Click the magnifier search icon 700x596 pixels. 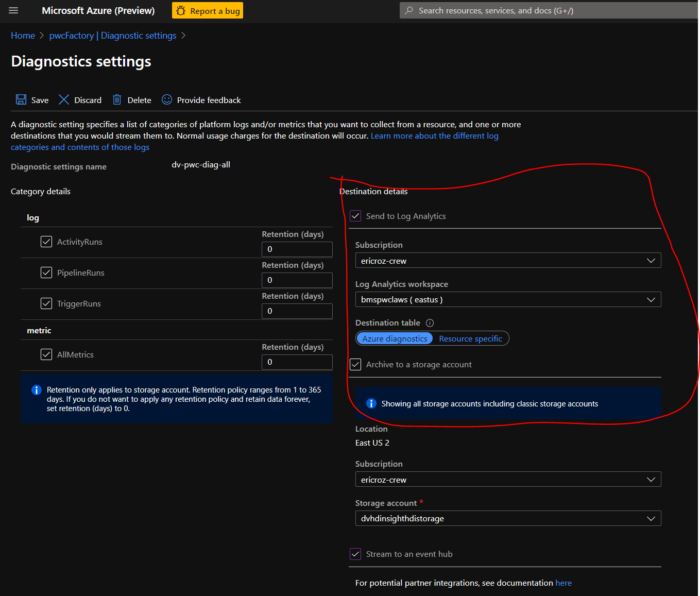pyautogui.click(x=409, y=10)
